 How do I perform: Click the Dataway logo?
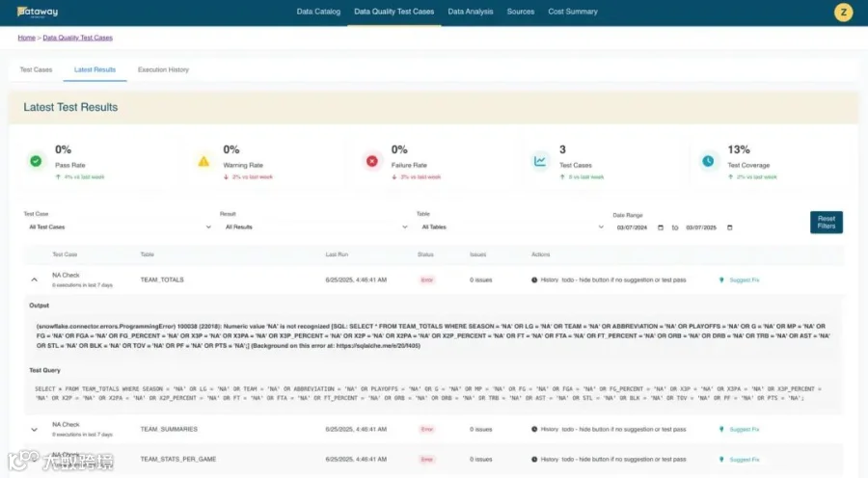pos(37,12)
